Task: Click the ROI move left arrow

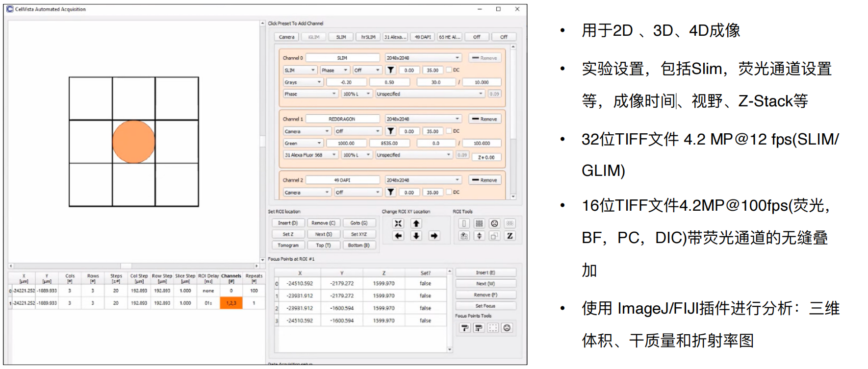Action: [x=398, y=236]
